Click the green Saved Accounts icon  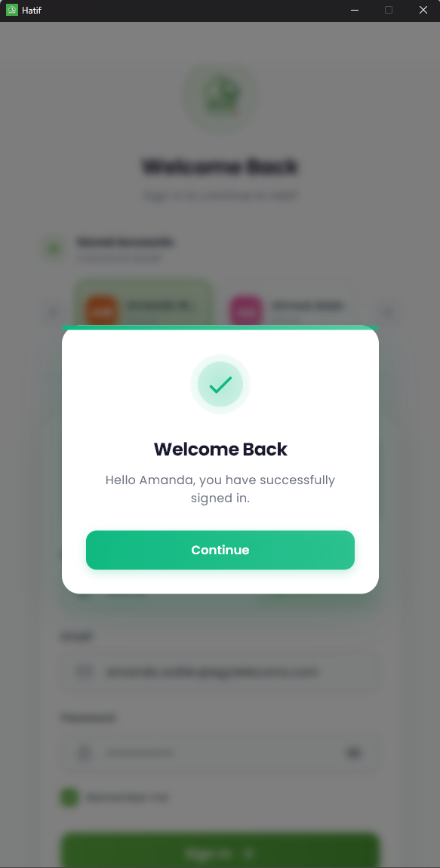53,249
